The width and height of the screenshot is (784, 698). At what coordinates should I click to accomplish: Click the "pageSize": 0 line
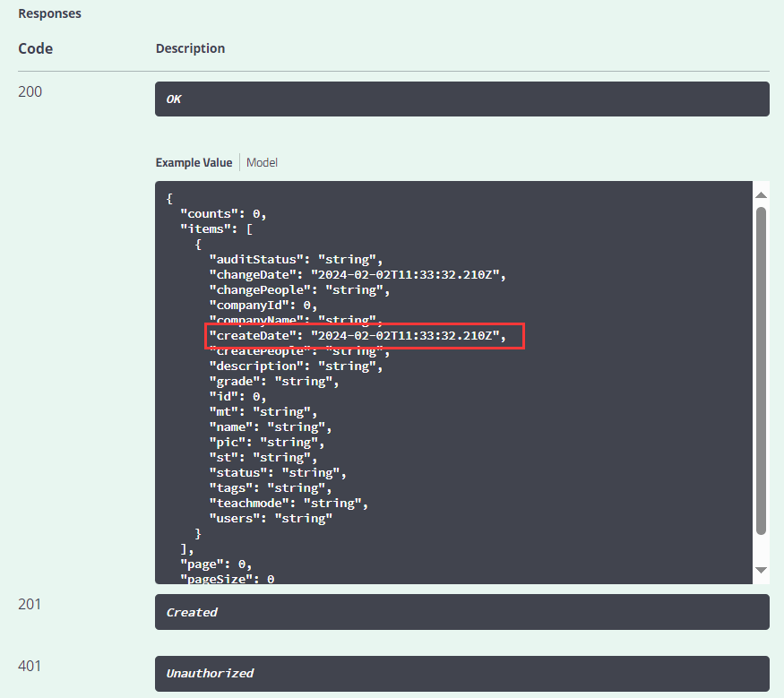pos(227,579)
